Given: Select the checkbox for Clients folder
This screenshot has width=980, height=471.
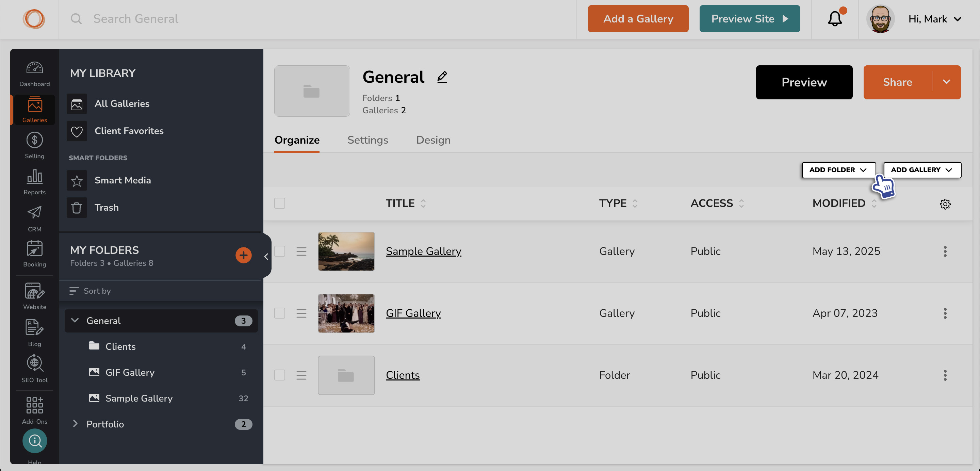Looking at the screenshot, I should tap(280, 375).
